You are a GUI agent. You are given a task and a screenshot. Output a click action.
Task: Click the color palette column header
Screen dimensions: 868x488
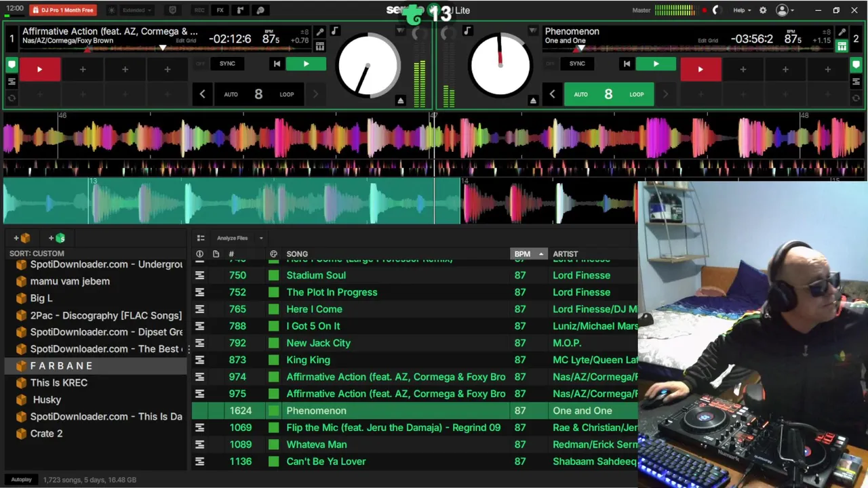pos(273,254)
